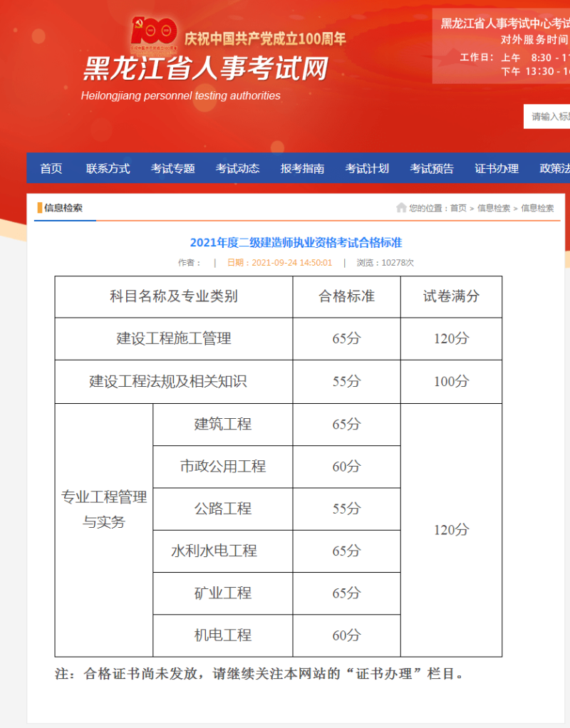Open the 报考指南 menu item

pyautogui.click(x=302, y=168)
